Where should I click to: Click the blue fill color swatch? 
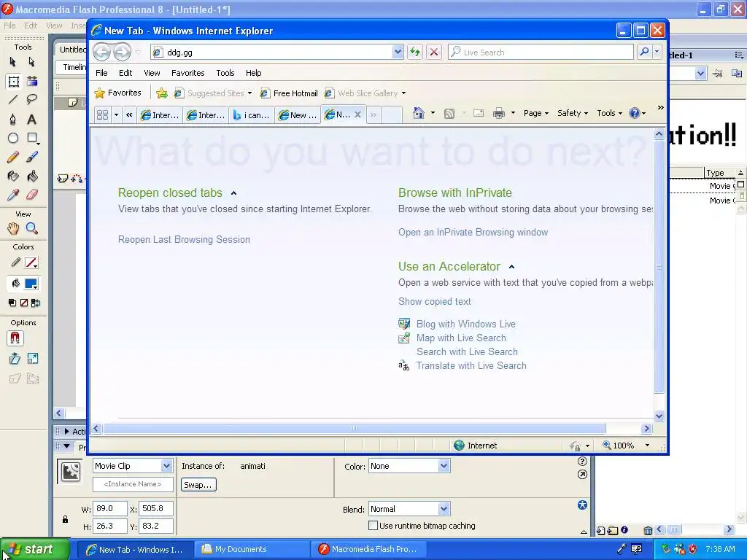click(x=31, y=284)
